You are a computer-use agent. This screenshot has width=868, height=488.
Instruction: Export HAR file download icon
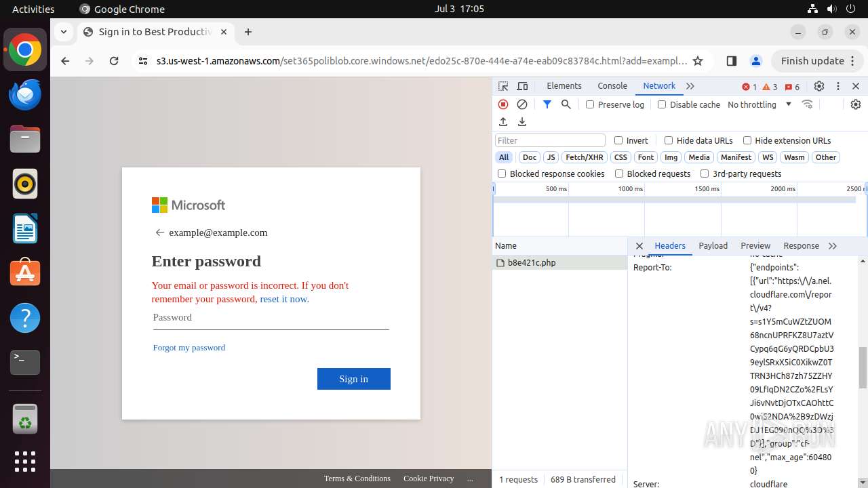(522, 122)
